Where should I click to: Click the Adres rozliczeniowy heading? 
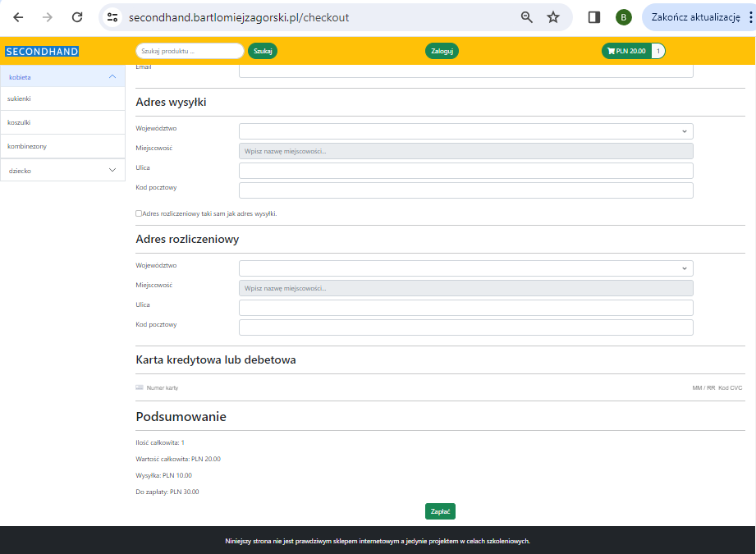187,239
